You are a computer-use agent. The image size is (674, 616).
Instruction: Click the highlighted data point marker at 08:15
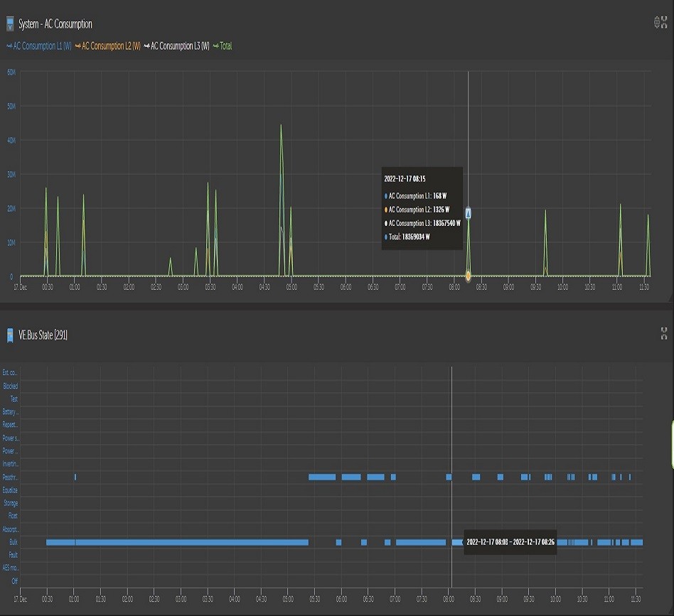click(469, 213)
